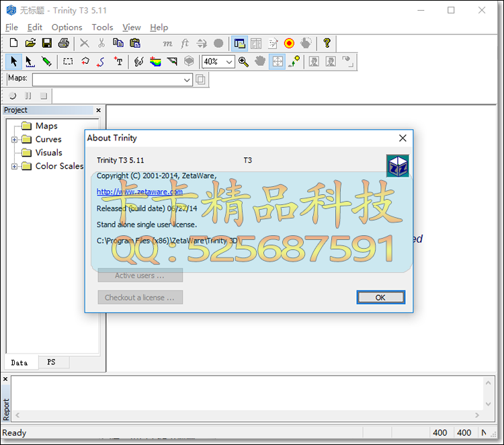Click the yellow question mark help icon
504x445 pixels.
pyautogui.click(x=327, y=43)
